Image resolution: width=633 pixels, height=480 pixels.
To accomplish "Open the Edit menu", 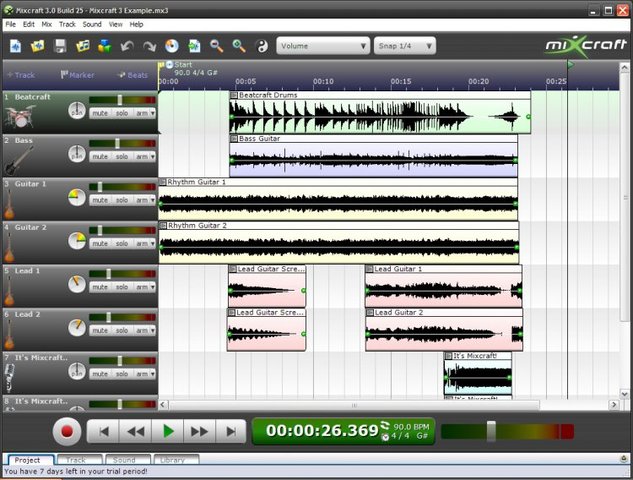I will coord(28,24).
